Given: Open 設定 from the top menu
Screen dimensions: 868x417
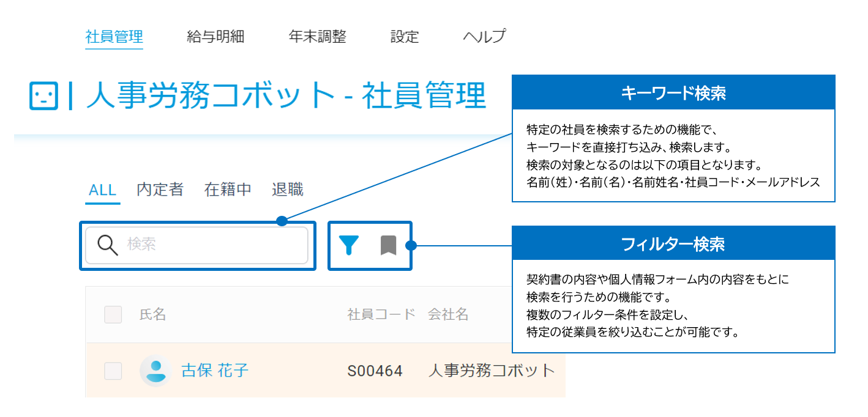Looking at the screenshot, I should tap(405, 37).
